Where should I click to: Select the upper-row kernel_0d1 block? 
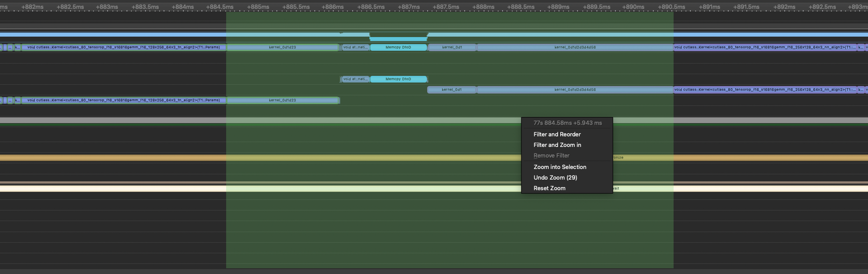(x=452, y=47)
